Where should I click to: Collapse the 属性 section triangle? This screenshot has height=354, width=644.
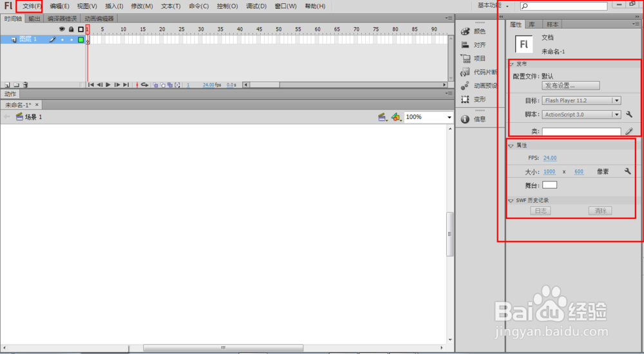coord(511,146)
